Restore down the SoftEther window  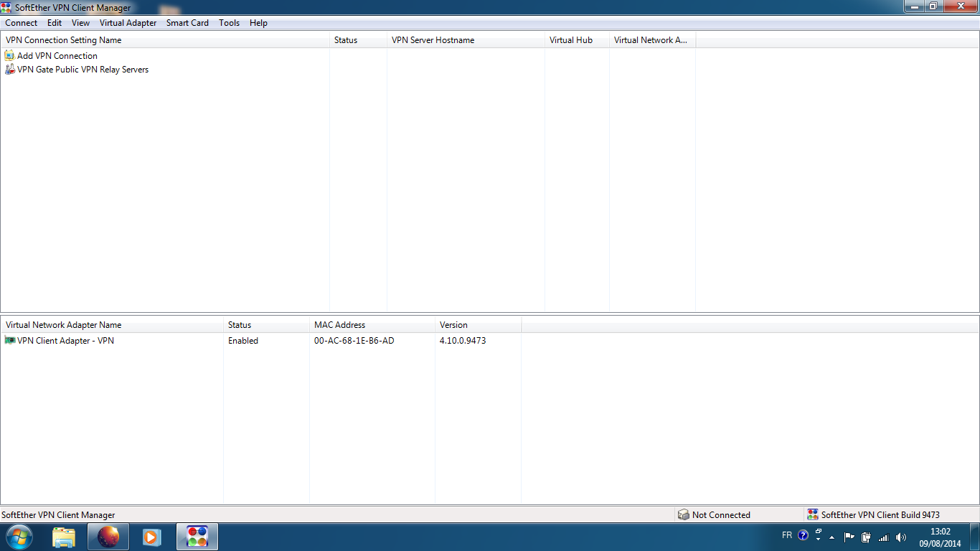click(933, 6)
